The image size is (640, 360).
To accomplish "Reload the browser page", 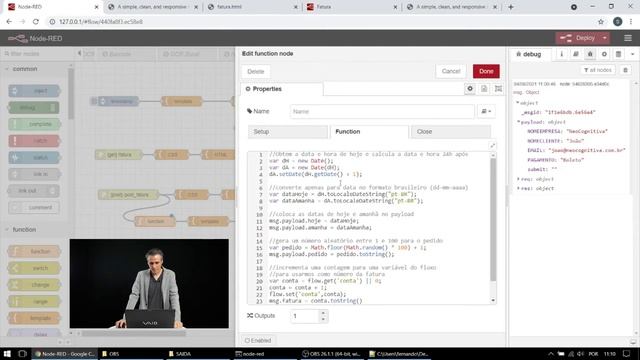I will click(36, 22).
